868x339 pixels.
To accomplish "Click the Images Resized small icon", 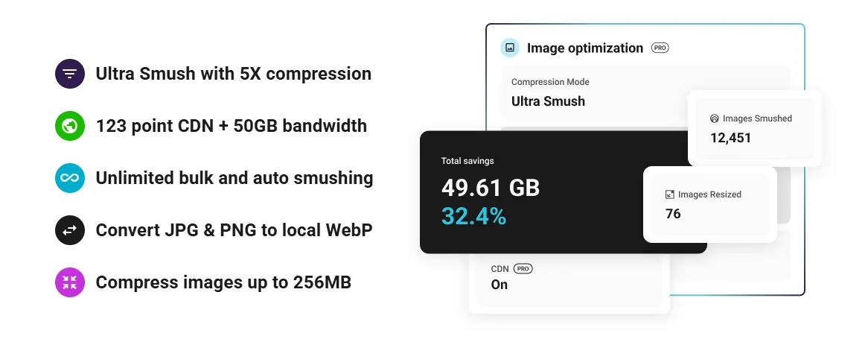I will pos(670,194).
